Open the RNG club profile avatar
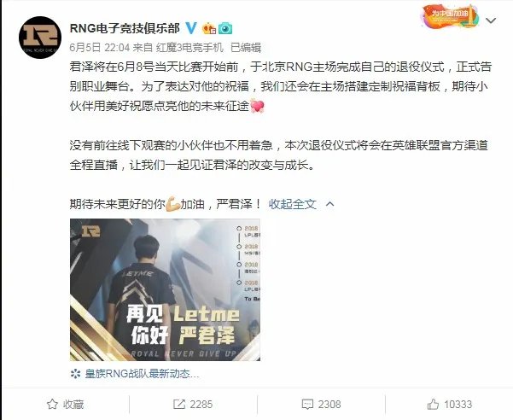The image size is (513, 420). (x=40, y=38)
